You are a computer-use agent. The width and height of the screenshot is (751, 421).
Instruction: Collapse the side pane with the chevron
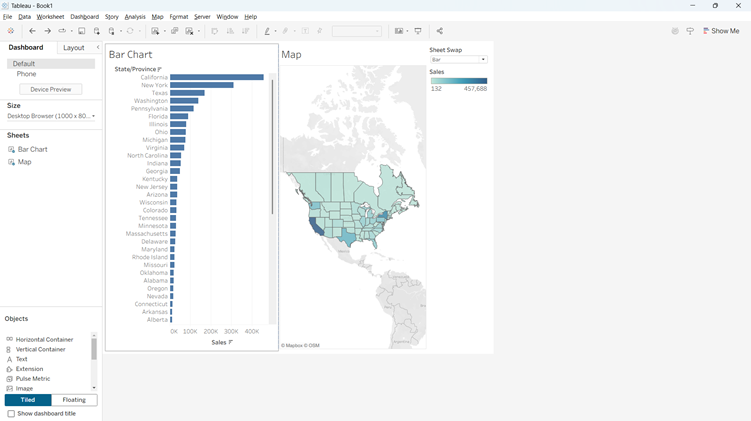point(98,47)
